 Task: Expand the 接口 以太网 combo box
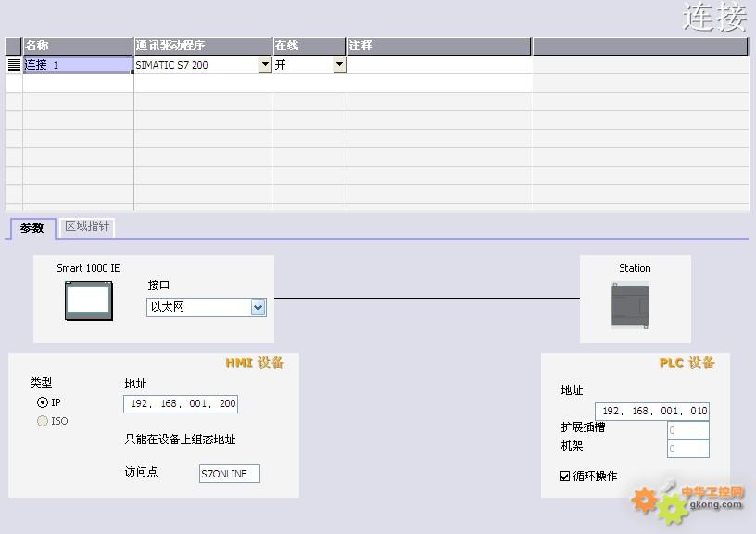click(207, 307)
